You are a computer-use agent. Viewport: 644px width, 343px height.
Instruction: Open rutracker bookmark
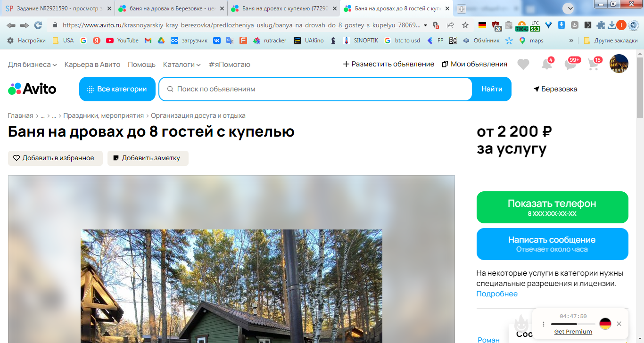(270, 41)
